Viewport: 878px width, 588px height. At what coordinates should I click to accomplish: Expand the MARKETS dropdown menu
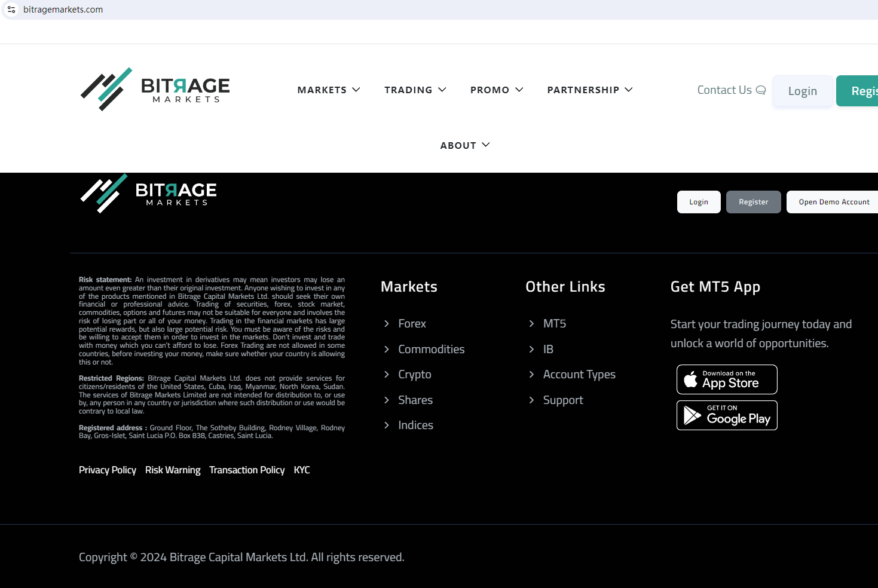tap(329, 90)
